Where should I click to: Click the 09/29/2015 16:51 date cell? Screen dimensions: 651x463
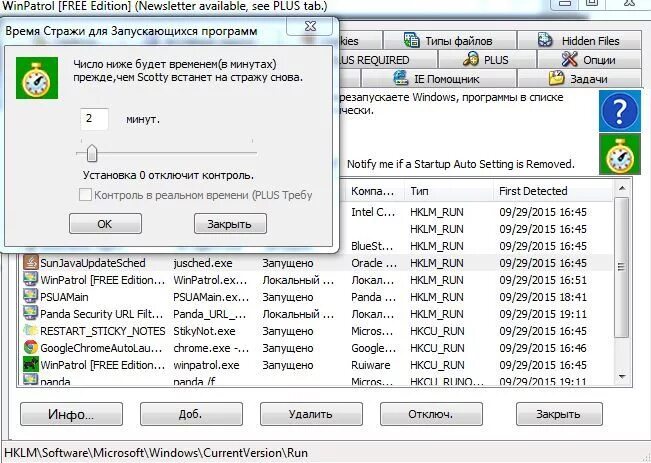(543, 280)
